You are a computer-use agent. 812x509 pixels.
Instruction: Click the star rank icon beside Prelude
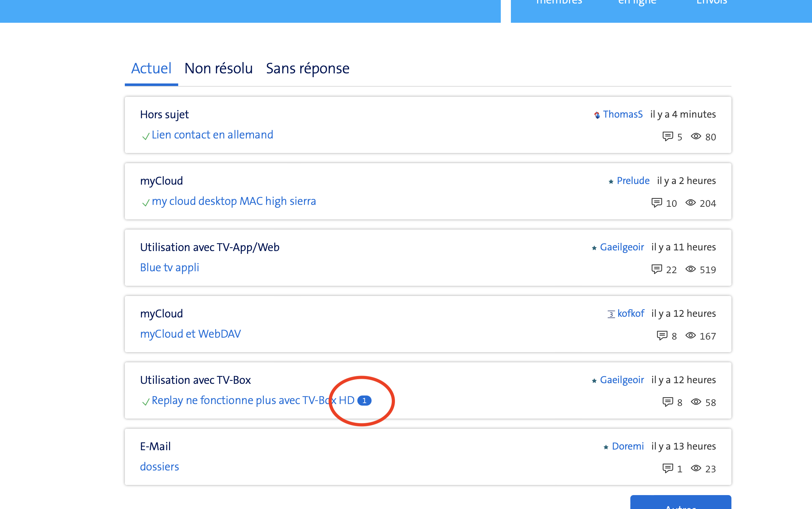[611, 181]
